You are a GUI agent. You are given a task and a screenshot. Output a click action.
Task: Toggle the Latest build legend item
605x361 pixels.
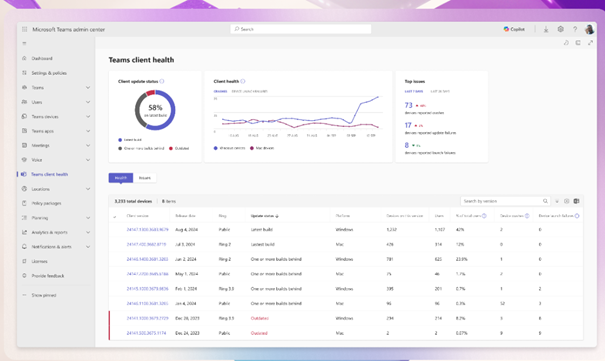130,140
